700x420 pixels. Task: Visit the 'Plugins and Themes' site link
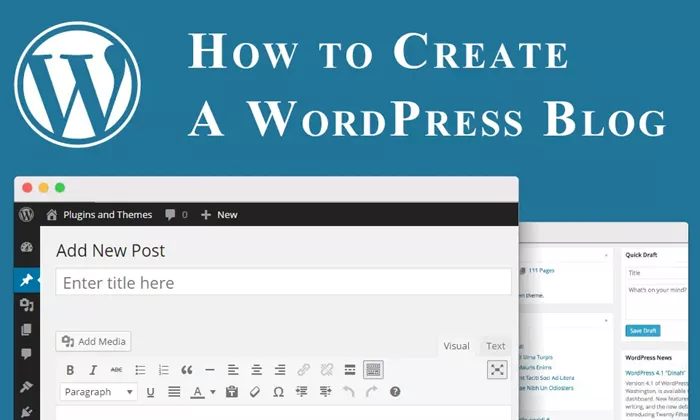(x=99, y=215)
